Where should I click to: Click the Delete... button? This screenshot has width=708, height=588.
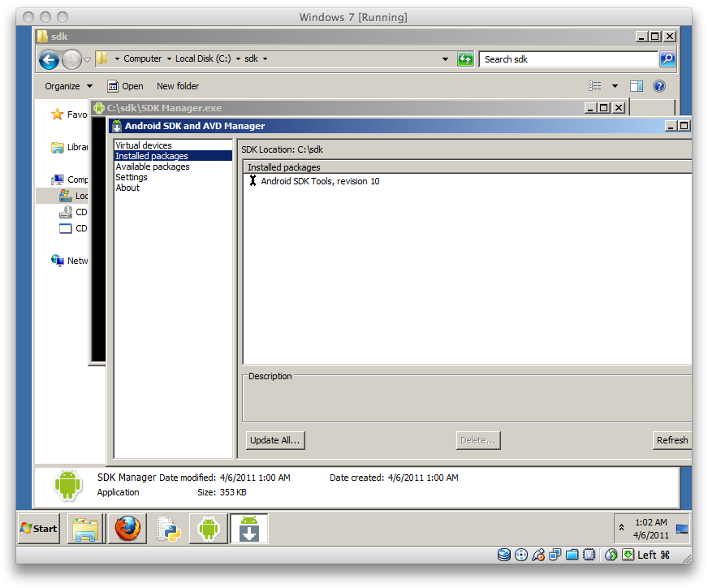[x=477, y=440]
